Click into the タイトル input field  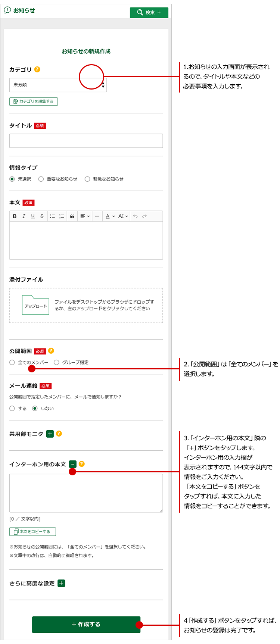(x=86, y=141)
